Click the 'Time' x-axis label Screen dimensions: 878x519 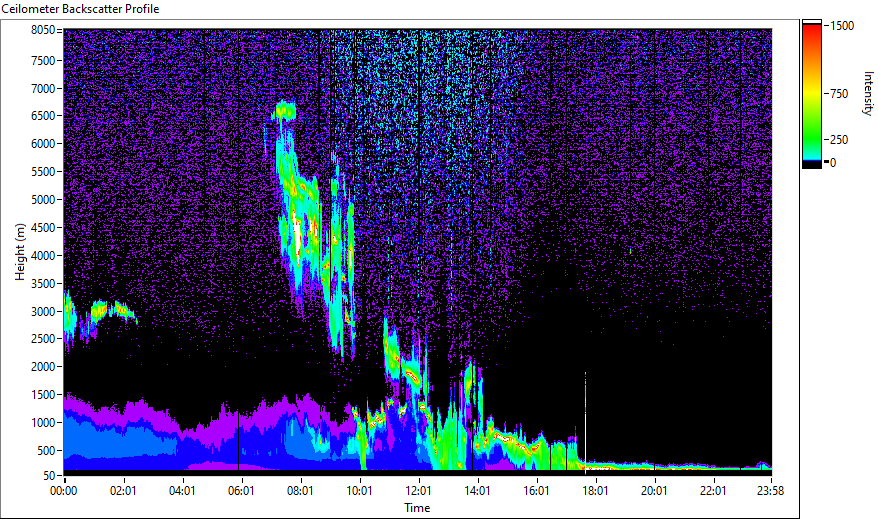417,508
